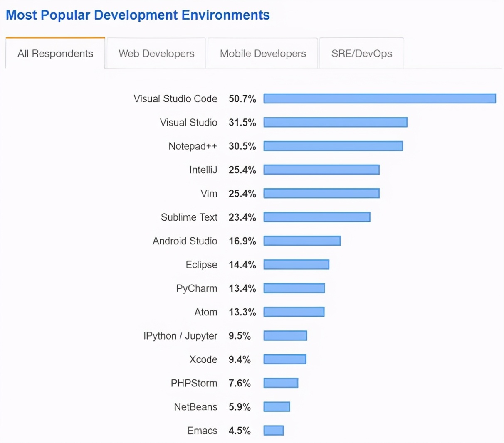This screenshot has height=443, width=504.
Task: Click the Visual Studio Code bar
Action: [x=380, y=98]
